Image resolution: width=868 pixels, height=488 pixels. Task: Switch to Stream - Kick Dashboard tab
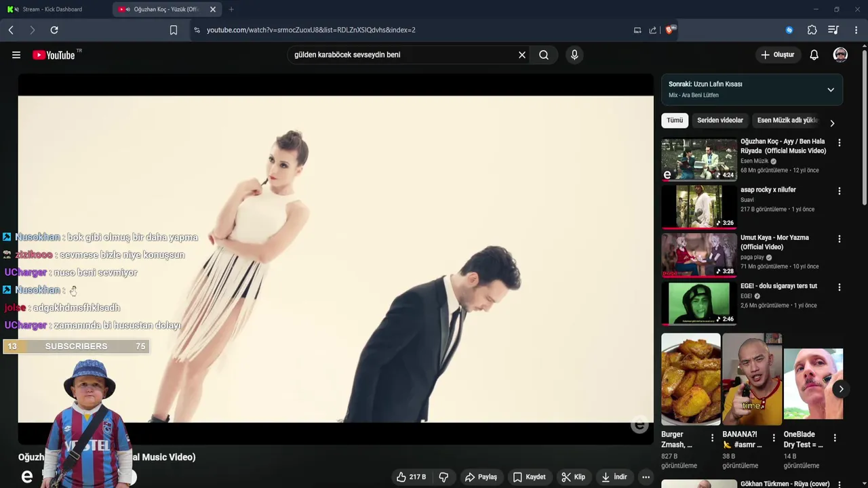click(x=56, y=9)
